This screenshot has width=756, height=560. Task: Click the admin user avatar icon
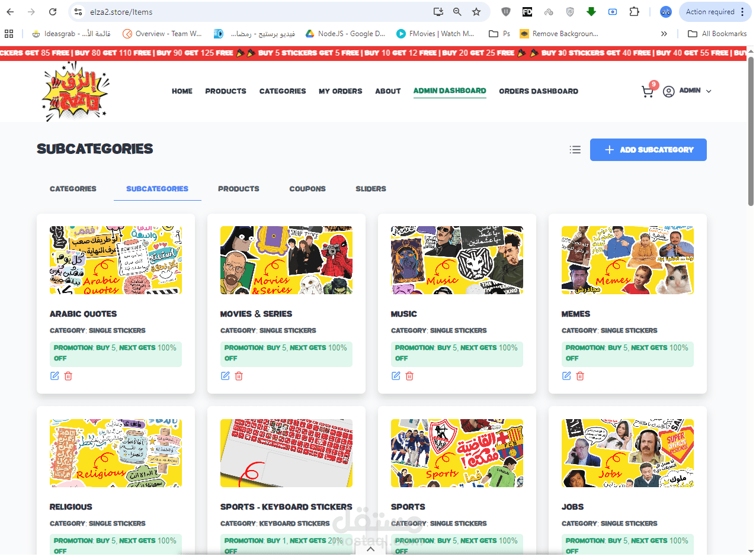click(x=669, y=92)
